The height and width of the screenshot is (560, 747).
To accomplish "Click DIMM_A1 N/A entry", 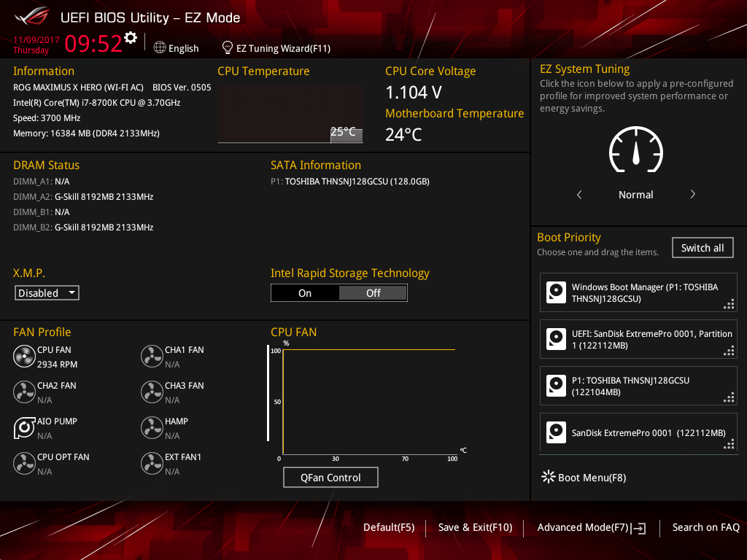I will [x=42, y=182].
